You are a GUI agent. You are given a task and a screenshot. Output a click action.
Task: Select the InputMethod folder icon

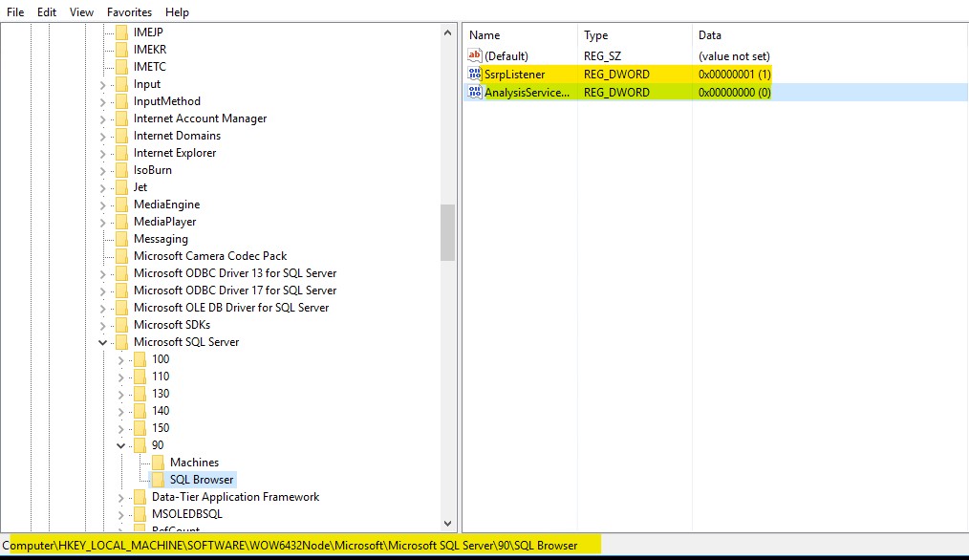point(121,101)
